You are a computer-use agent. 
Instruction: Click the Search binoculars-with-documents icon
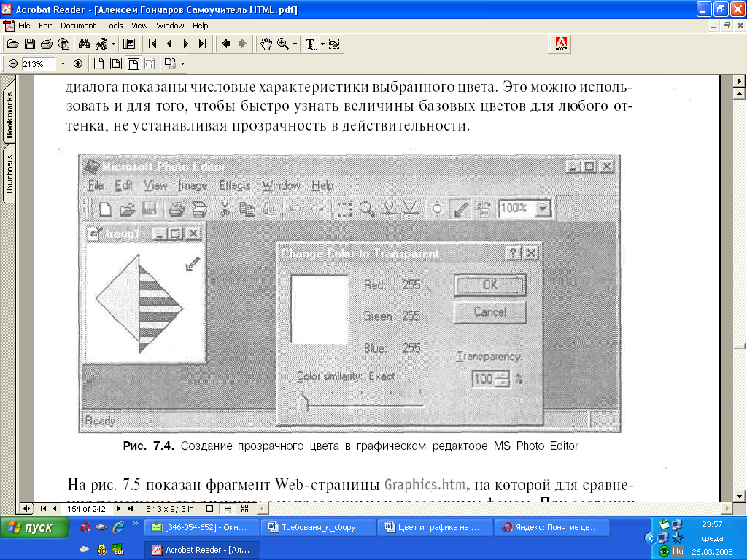pyautogui.click(x=101, y=44)
